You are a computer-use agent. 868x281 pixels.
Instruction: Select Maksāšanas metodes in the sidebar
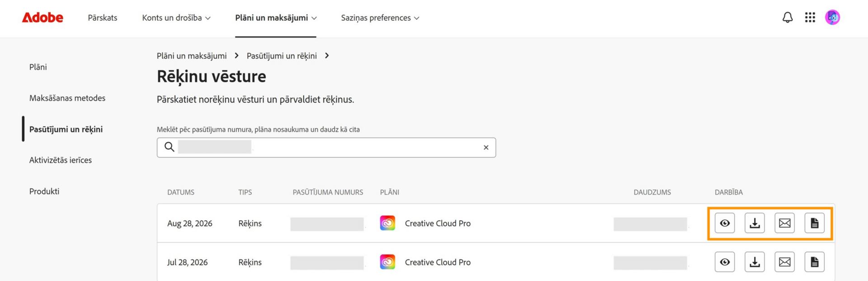click(x=67, y=98)
